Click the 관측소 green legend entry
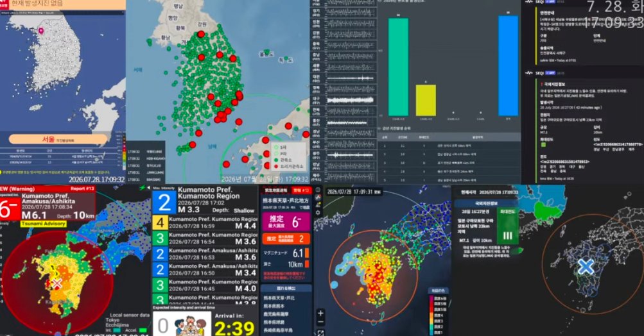The height and width of the screenshot is (336, 644). click(283, 160)
